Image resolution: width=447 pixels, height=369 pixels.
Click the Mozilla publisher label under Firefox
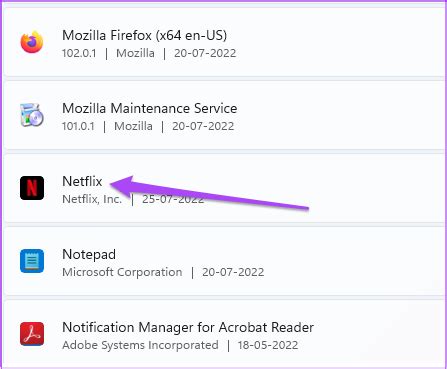click(x=135, y=53)
